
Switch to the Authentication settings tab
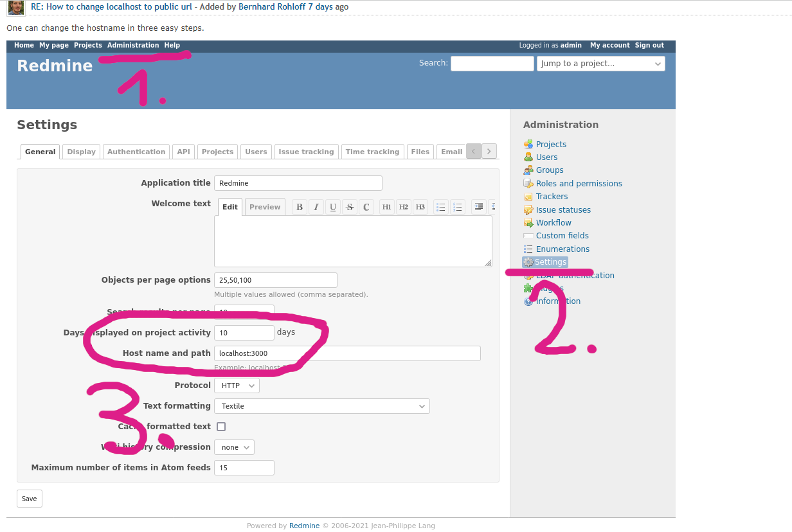pyautogui.click(x=136, y=152)
